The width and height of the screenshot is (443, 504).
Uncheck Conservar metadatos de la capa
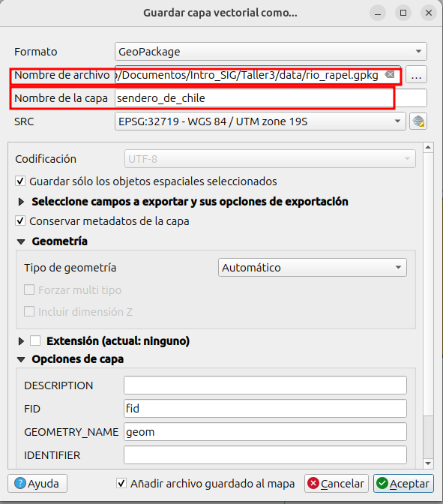[20, 221]
